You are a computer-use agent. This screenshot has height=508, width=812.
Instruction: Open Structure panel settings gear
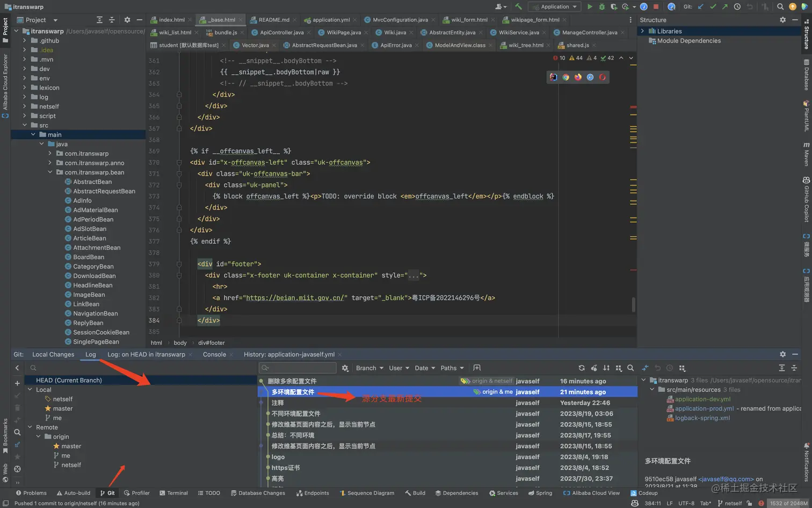[x=782, y=20]
